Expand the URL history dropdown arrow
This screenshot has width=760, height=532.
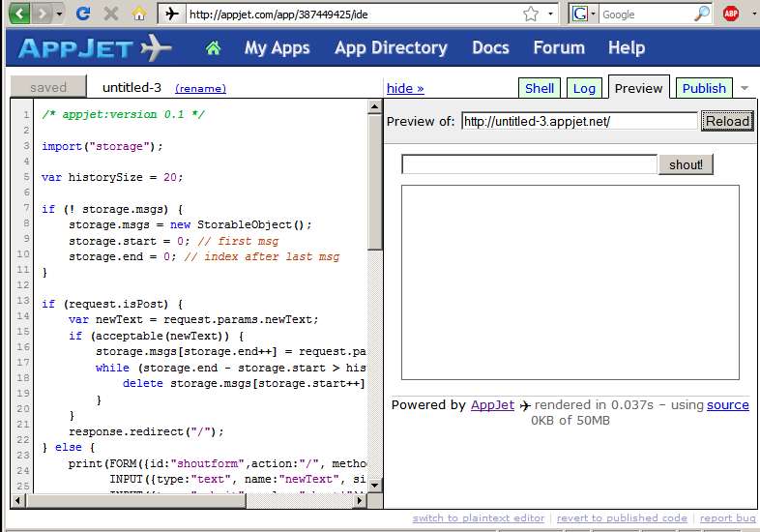551,15
